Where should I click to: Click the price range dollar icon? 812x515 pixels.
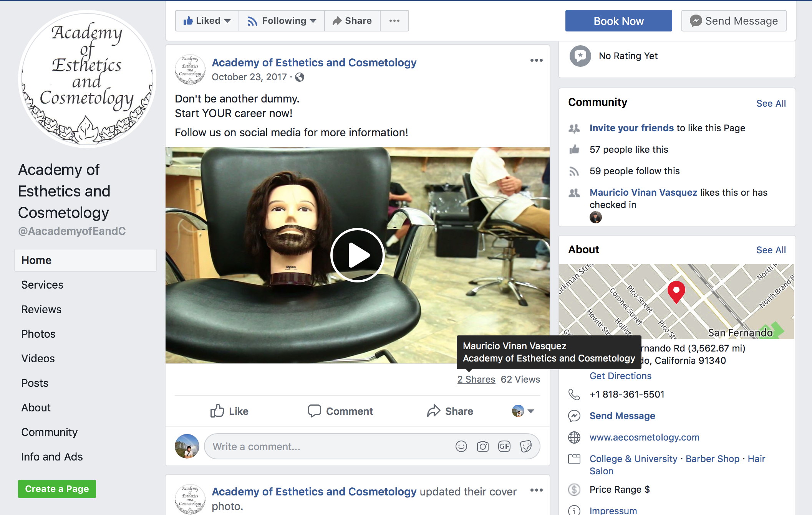click(x=574, y=490)
